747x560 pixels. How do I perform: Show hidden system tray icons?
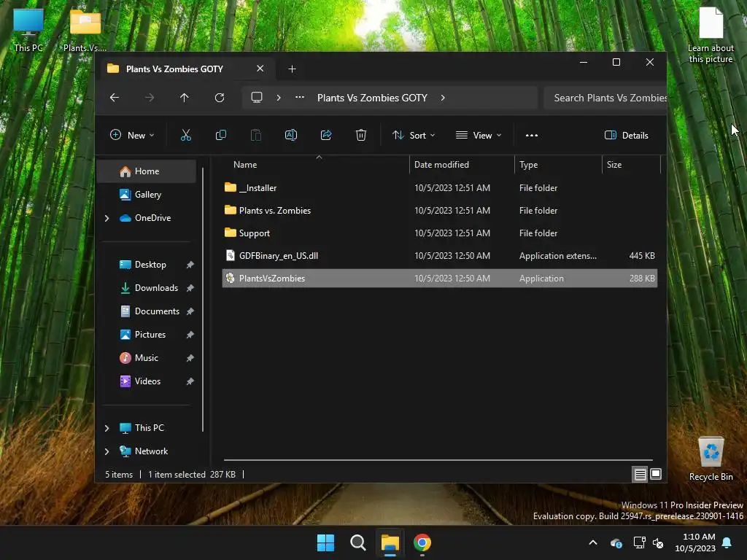(x=593, y=542)
